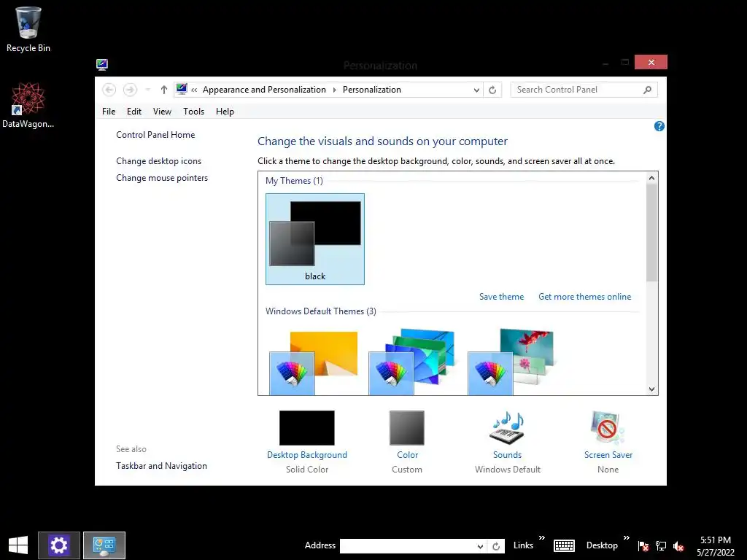Click the Links toolbar label
The image size is (747, 560).
click(523, 545)
